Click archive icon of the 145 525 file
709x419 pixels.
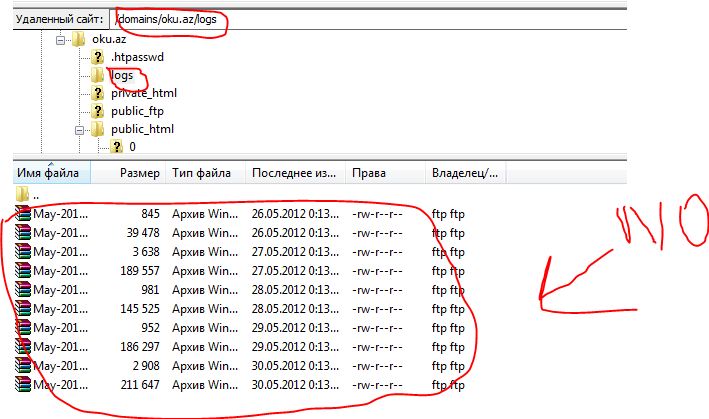[x=23, y=308]
